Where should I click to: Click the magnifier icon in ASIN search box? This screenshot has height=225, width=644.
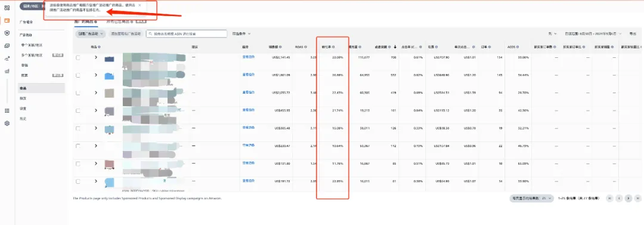(x=151, y=34)
